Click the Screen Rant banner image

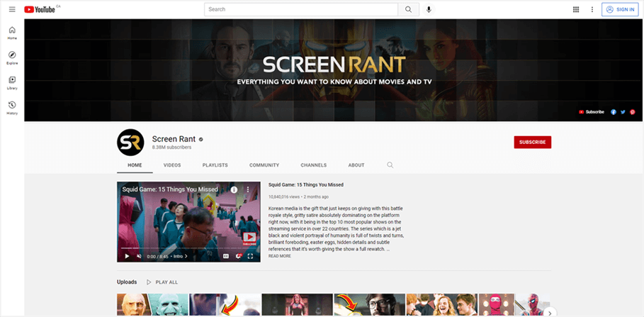pyautogui.click(x=334, y=70)
